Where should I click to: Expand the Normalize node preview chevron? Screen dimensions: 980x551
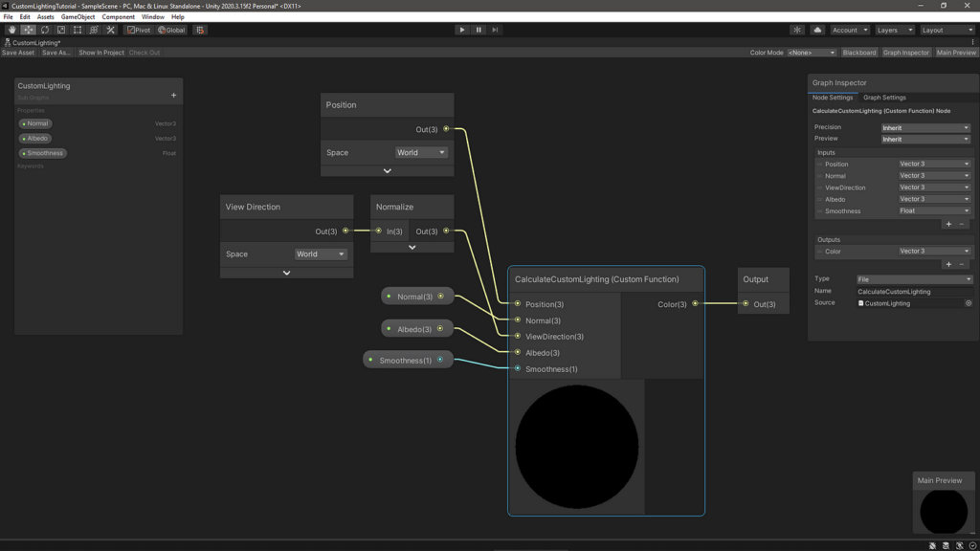tap(412, 247)
